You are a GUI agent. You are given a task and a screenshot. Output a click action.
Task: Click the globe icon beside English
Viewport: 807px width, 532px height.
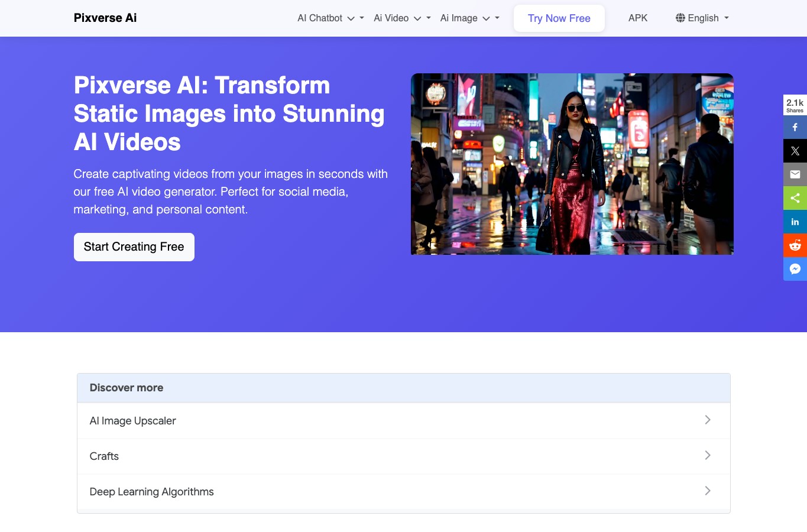680,18
